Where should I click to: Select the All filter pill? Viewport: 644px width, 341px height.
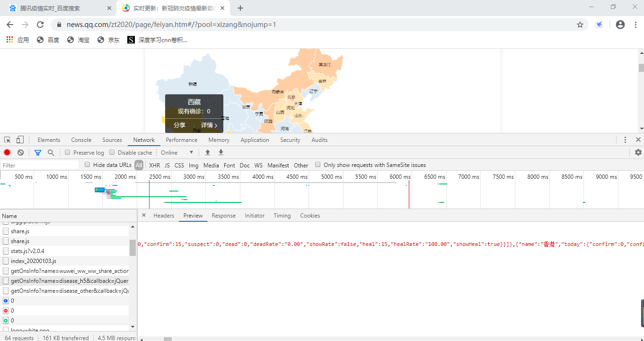point(139,165)
